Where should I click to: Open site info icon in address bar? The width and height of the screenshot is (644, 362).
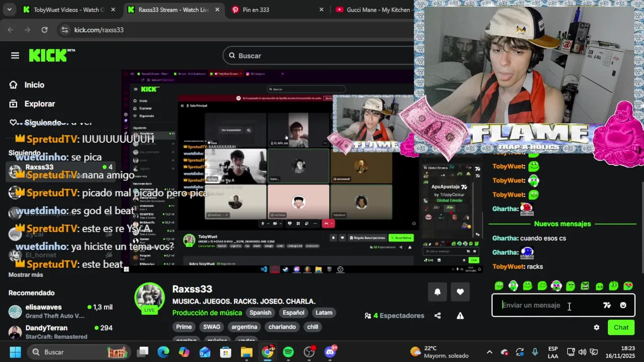coord(64,30)
